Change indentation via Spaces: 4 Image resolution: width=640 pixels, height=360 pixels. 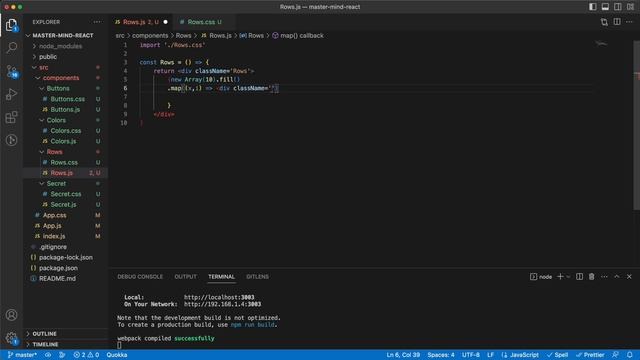click(x=441, y=355)
